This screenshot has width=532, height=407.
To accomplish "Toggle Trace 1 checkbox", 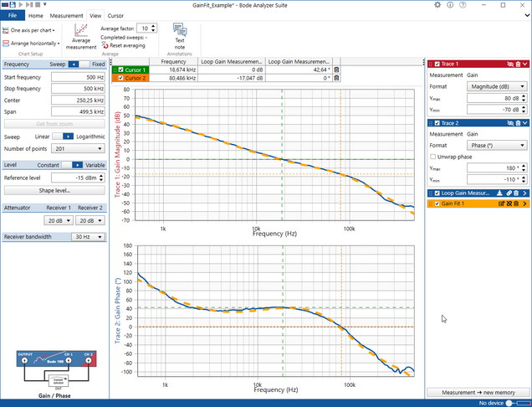I will 437,64.
